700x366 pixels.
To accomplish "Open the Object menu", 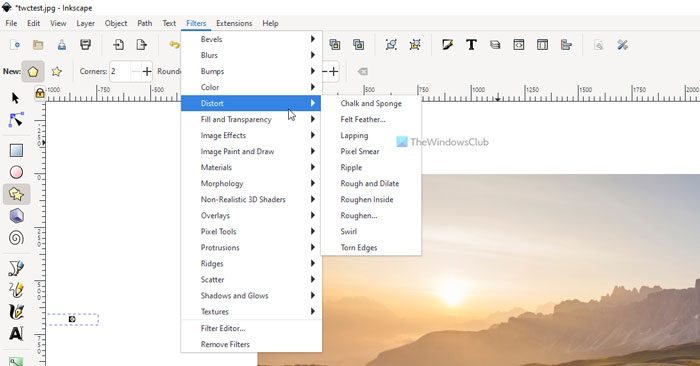I will [116, 23].
